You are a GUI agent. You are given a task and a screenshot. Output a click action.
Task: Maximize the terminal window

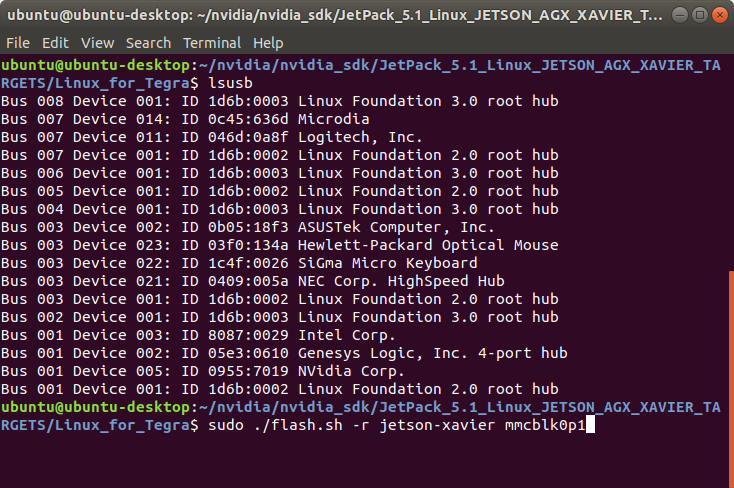(700, 15)
